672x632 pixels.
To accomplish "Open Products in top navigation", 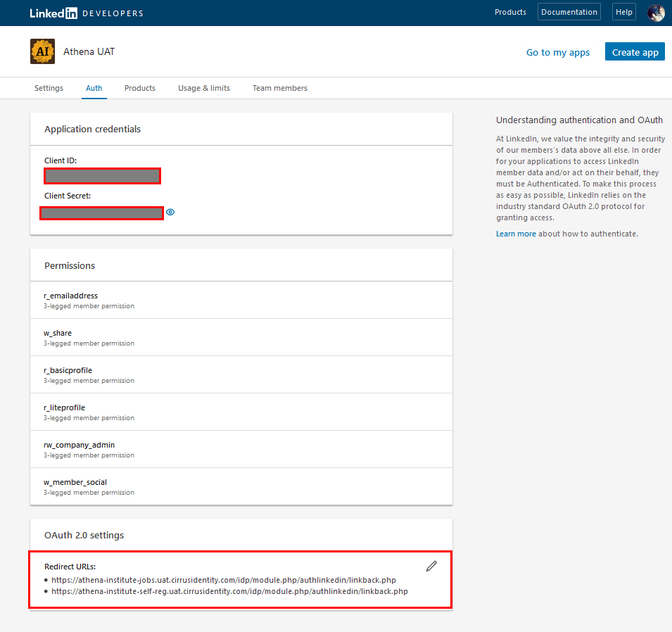I will click(x=510, y=12).
